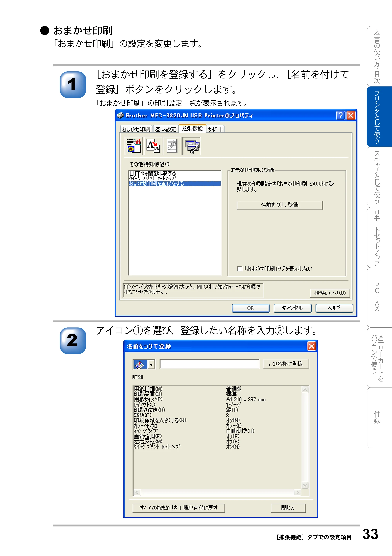Click the キャンセル button

click(x=292, y=308)
